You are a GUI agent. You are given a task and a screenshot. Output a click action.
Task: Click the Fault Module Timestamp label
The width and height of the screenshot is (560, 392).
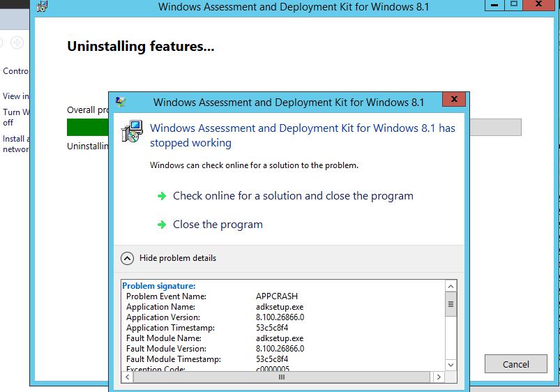(174, 359)
